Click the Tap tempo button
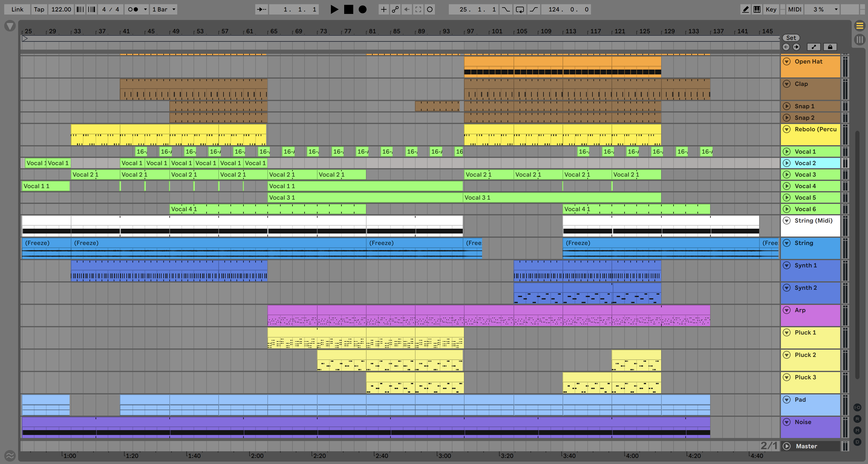Screen dimensions: 868x464 click(x=39, y=9)
